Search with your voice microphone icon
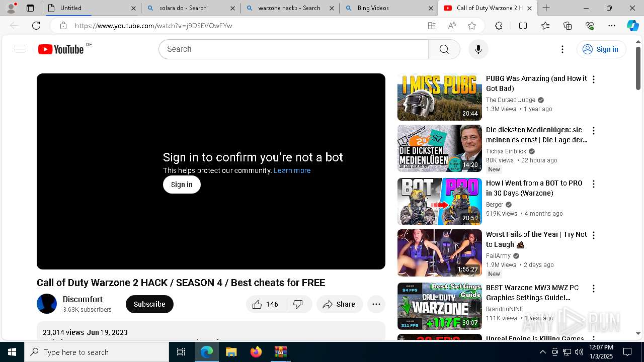The image size is (644, 362). coord(478,49)
